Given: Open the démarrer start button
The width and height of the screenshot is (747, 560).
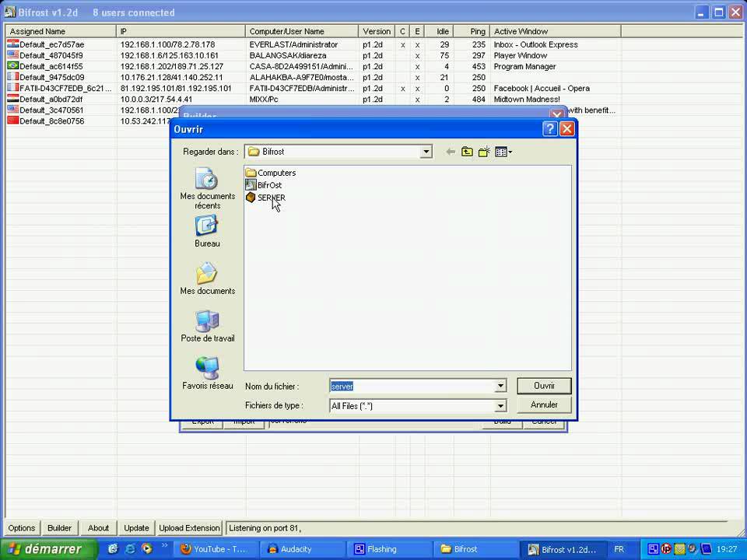Looking at the screenshot, I should click(x=48, y=549).
